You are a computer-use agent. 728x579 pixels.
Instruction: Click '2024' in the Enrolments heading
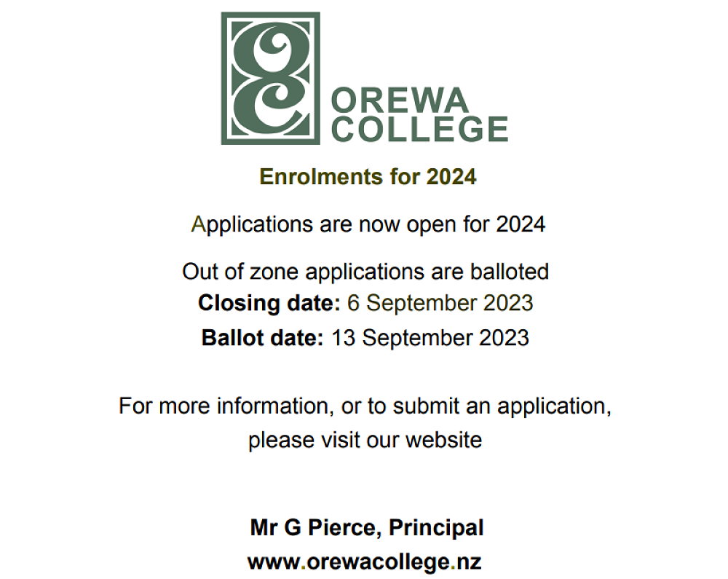coord(451,177)
